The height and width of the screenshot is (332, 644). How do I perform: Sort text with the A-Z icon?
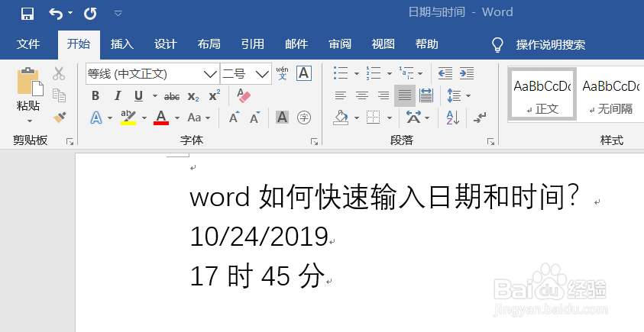click(453, 118)
